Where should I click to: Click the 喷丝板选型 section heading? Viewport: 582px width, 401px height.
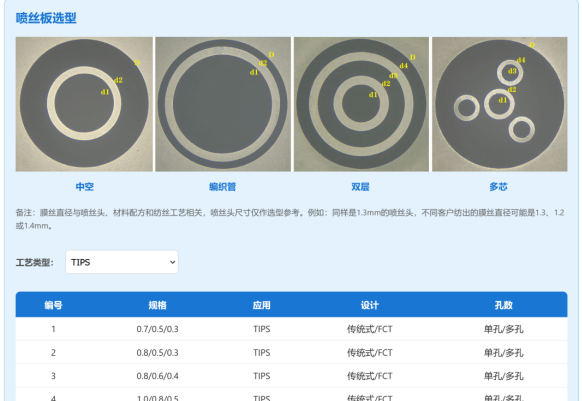pos(46,18)
